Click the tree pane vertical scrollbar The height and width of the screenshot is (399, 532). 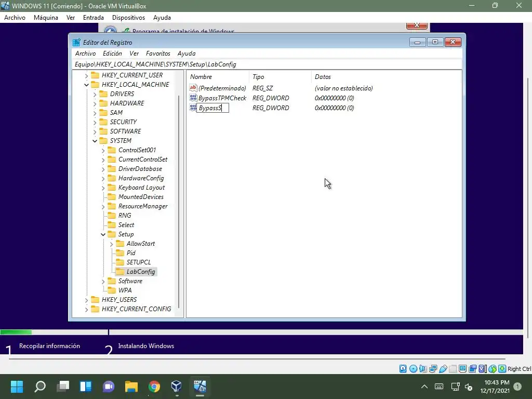pyautogui.click(x=179, y=201)
